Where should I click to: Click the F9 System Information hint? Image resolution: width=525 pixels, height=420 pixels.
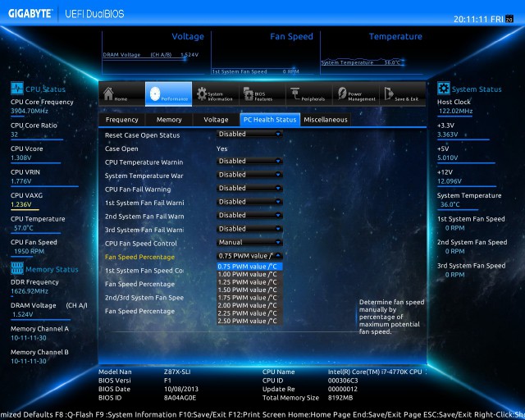[137, 414]
